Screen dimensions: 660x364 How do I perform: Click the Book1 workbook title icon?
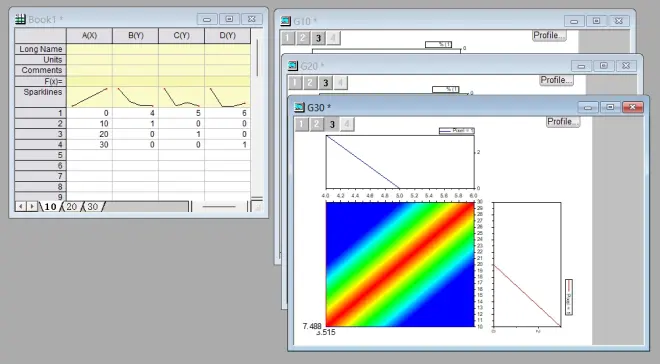[20, 19]
